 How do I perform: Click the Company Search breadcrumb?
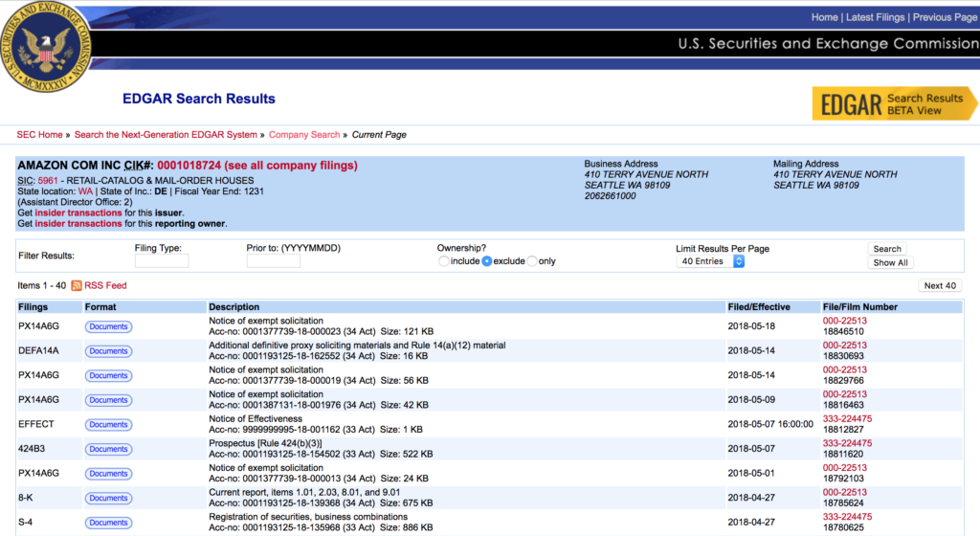point(304,135)
